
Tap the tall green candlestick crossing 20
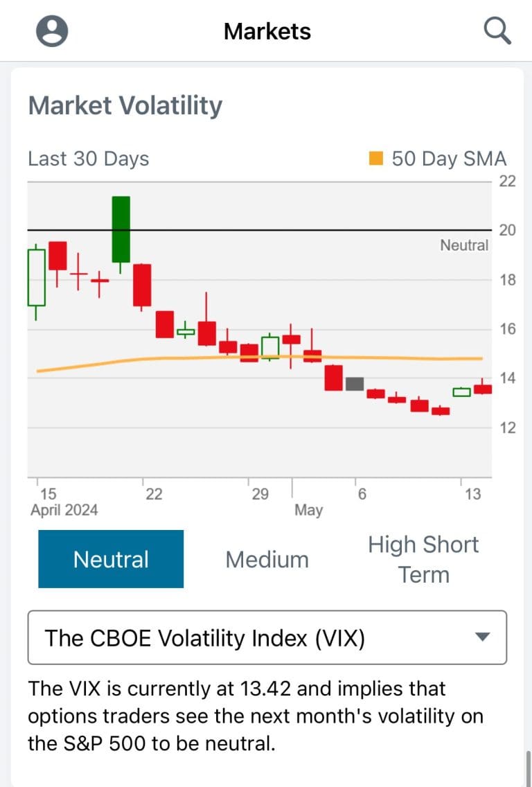coord(121,229)
